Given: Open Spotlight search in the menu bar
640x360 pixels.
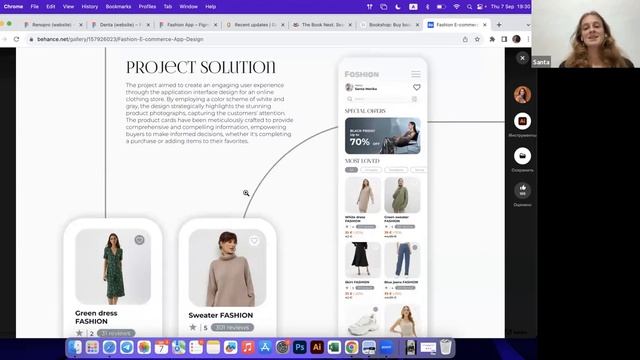Looking at the screenshot, I should pos(469,7).
